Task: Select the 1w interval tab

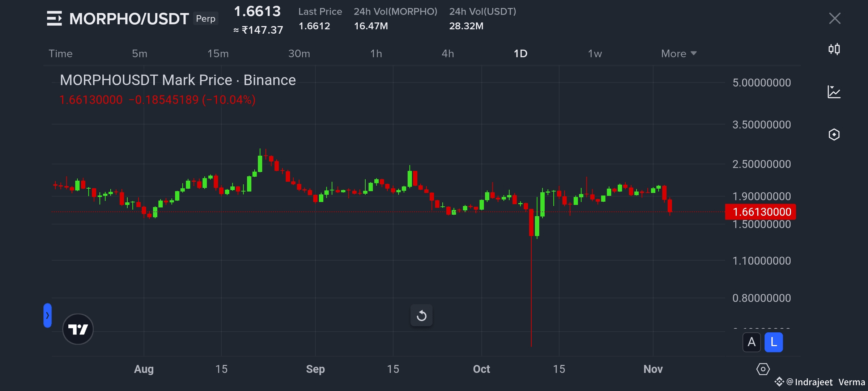Action: [595, 54]
